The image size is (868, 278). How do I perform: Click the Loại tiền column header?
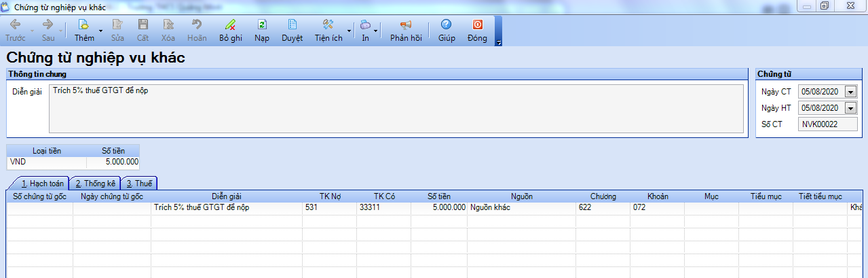47,151
